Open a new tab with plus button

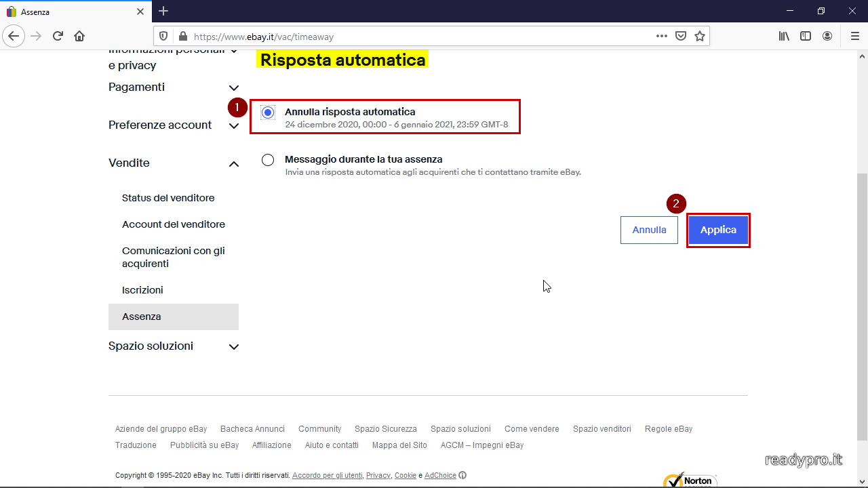tap(163, 11)
